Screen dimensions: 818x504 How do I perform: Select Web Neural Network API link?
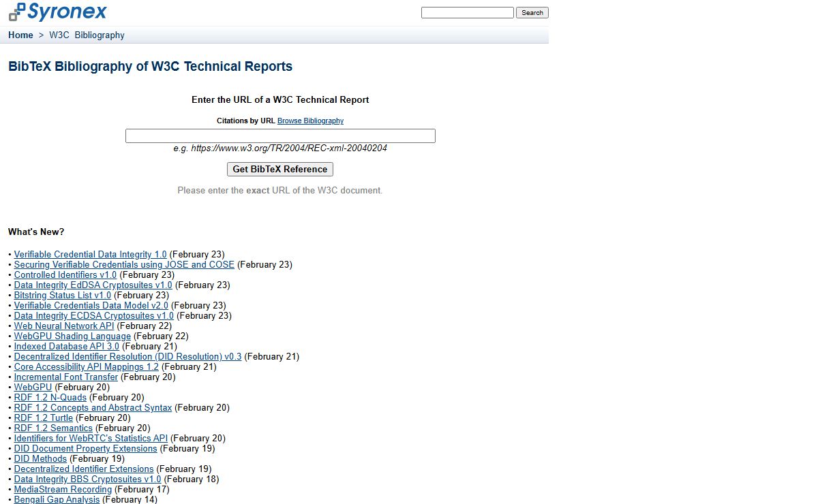click(x=64, y=326)
